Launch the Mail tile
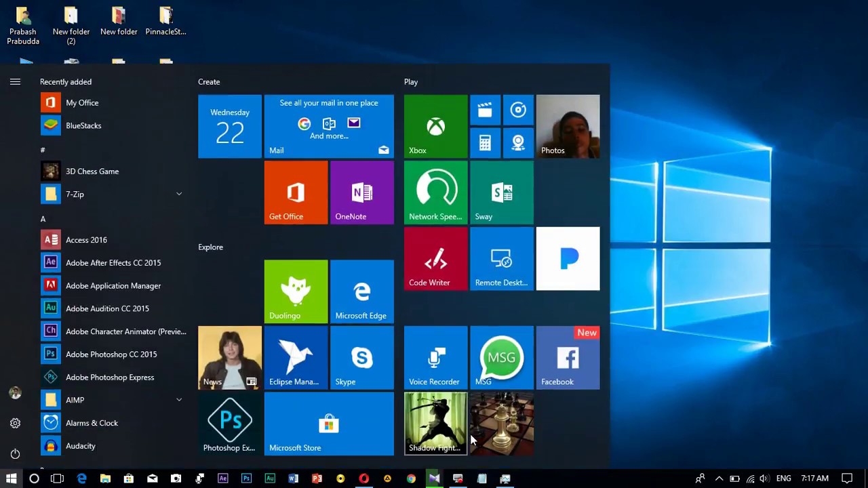 tap(329, 126)
